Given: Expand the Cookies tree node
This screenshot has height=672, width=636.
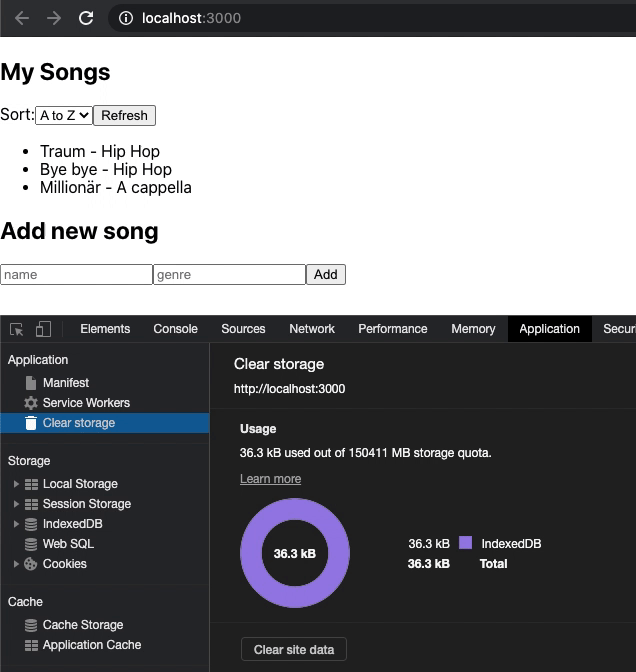Looking at the screenshot, I should pyautogui.click(x=16, y=564).
